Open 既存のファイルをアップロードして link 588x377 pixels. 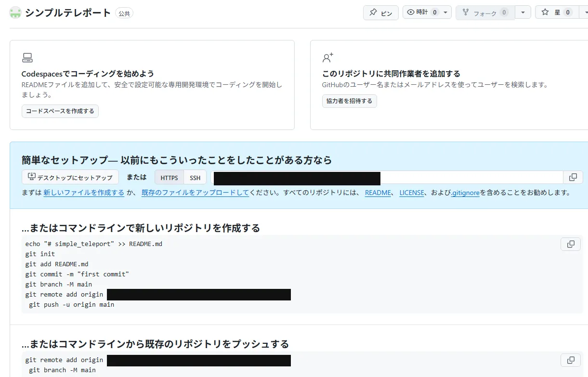coord(195,193)
